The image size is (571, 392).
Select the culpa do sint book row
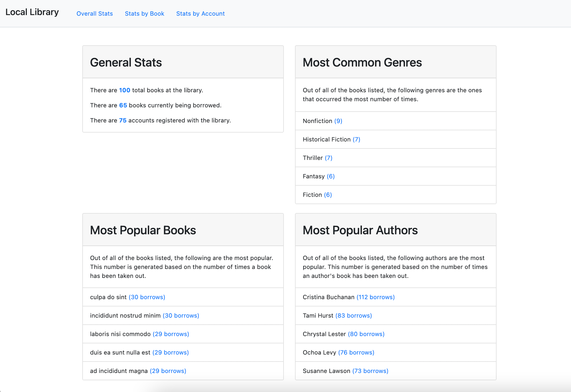point(183,297)
